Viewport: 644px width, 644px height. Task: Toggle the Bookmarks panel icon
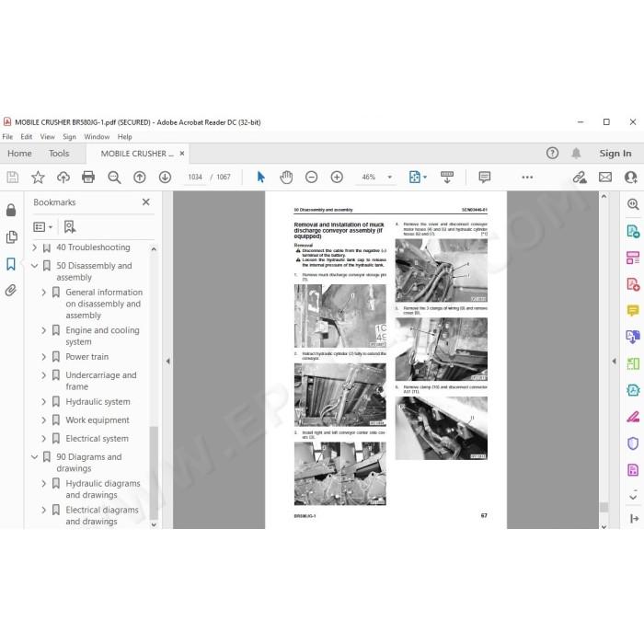click(11, 264)
